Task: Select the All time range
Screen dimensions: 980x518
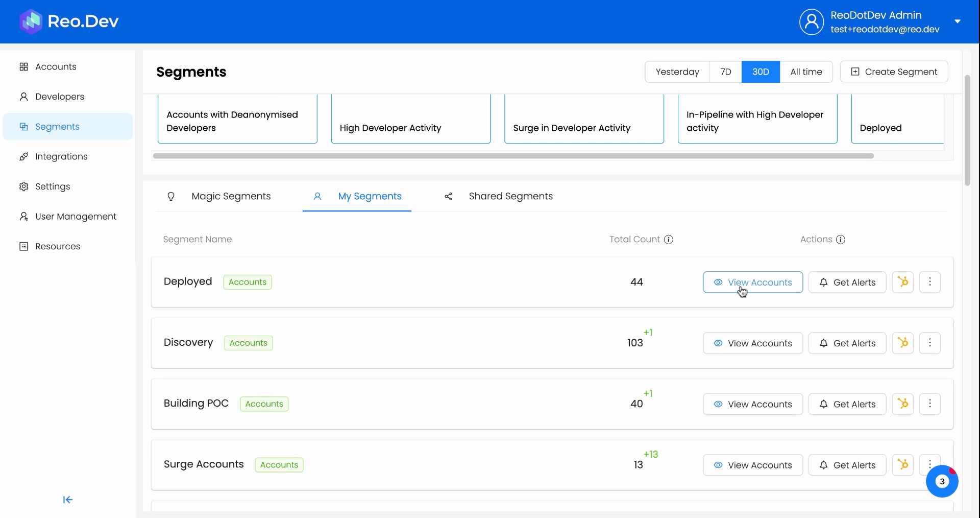Action: tap(806, 72)
